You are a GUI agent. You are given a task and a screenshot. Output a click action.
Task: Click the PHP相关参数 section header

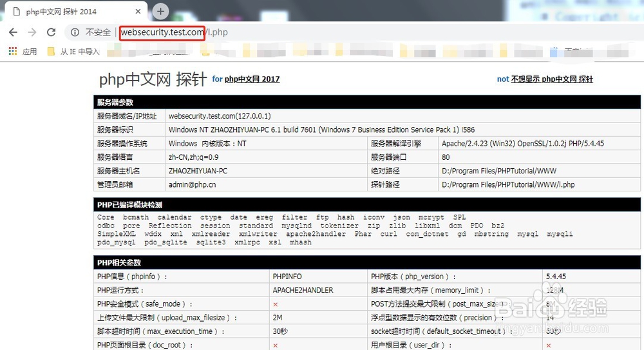pyautogui.click(x=367, y=262)
